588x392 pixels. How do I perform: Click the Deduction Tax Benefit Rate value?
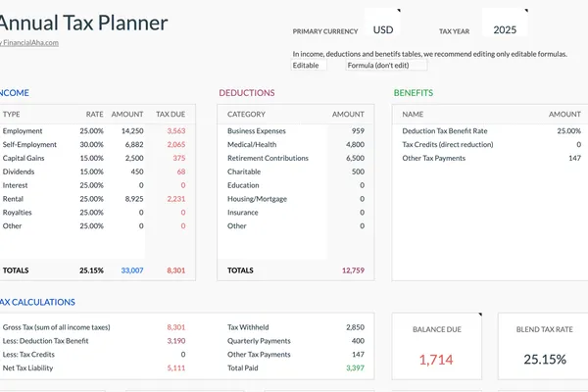(567, 130)
